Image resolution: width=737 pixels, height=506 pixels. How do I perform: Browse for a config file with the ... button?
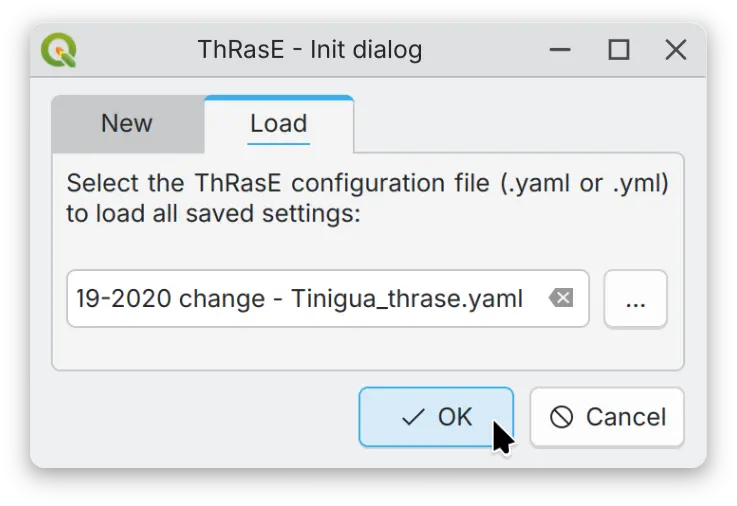[635, 298]
